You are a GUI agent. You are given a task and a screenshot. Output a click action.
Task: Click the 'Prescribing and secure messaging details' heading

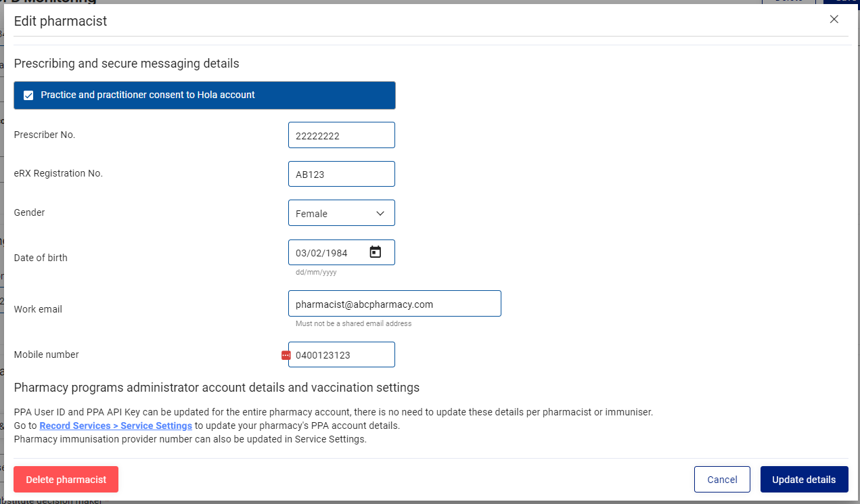[127, 64]
